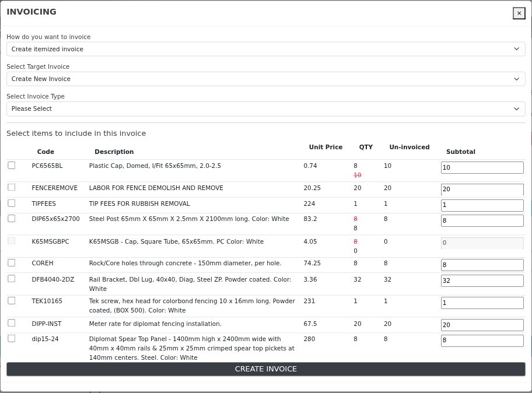Screen dimensions: 532x393
Task: Select the TEK10165 tek screw checkbox
Action: point(12,301)
